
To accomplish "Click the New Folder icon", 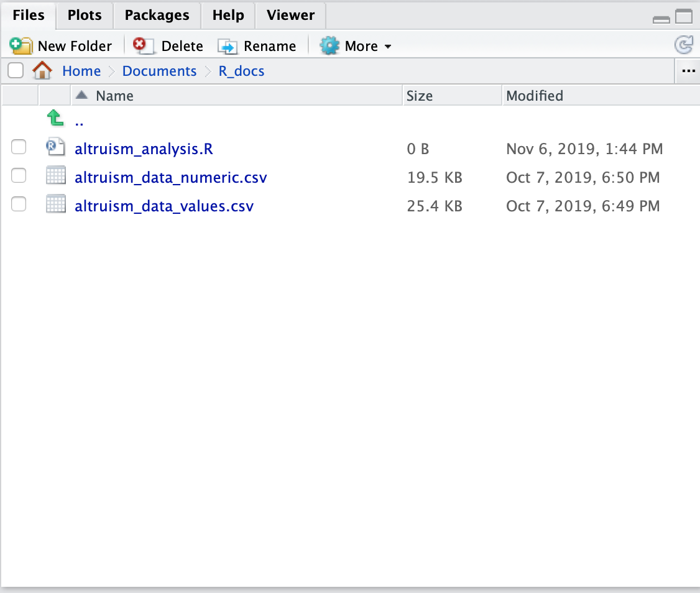I will [21, 45].
